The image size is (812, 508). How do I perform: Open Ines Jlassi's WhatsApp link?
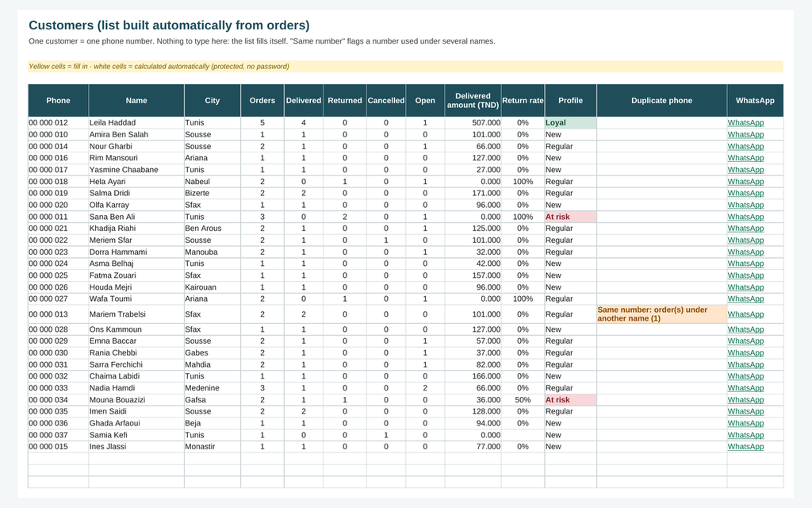pos(745,447)
